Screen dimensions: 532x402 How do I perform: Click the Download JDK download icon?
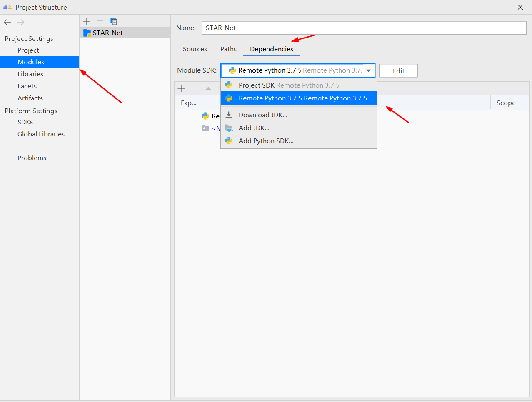click(229, 115)
